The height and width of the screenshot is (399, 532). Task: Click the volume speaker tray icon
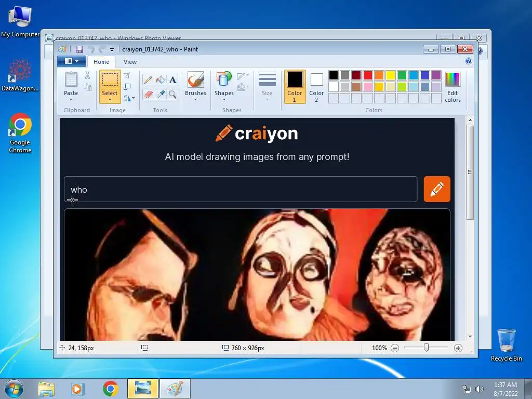tap(480, 389)
